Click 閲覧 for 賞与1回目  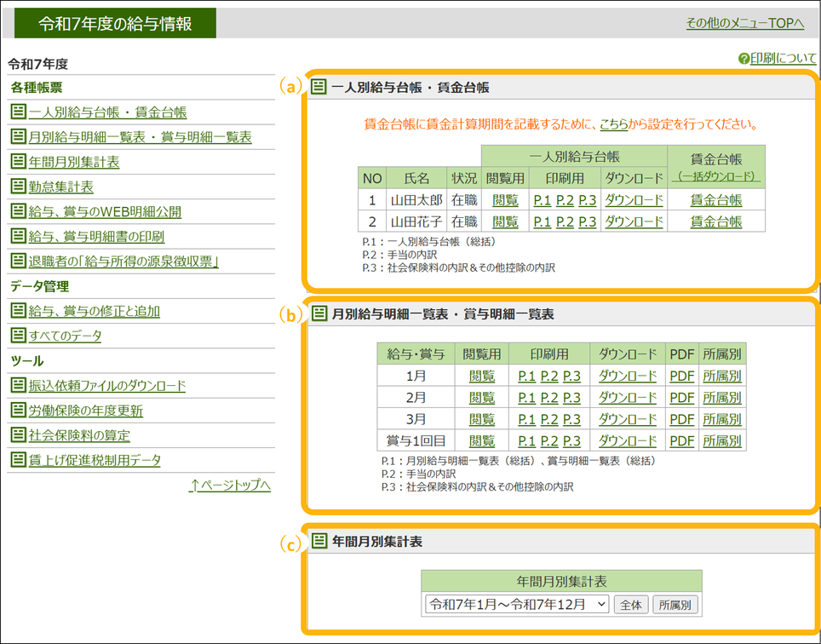[481, 440]
